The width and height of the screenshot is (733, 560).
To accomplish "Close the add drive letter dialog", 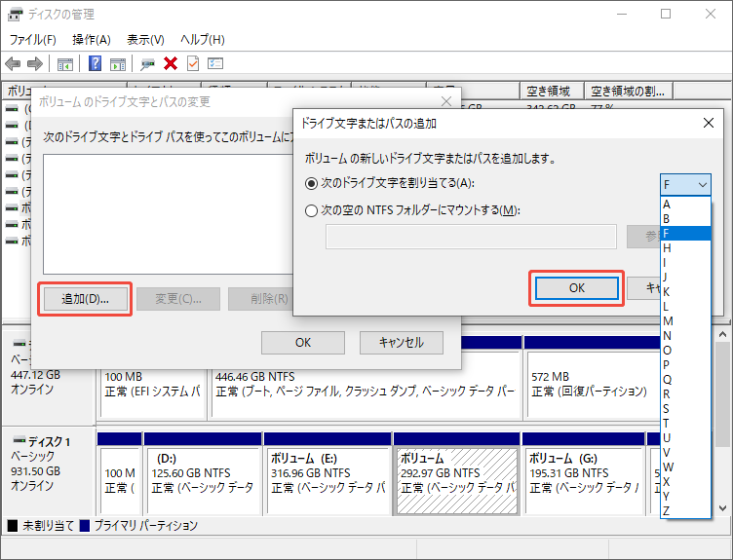I will [709, 123].
